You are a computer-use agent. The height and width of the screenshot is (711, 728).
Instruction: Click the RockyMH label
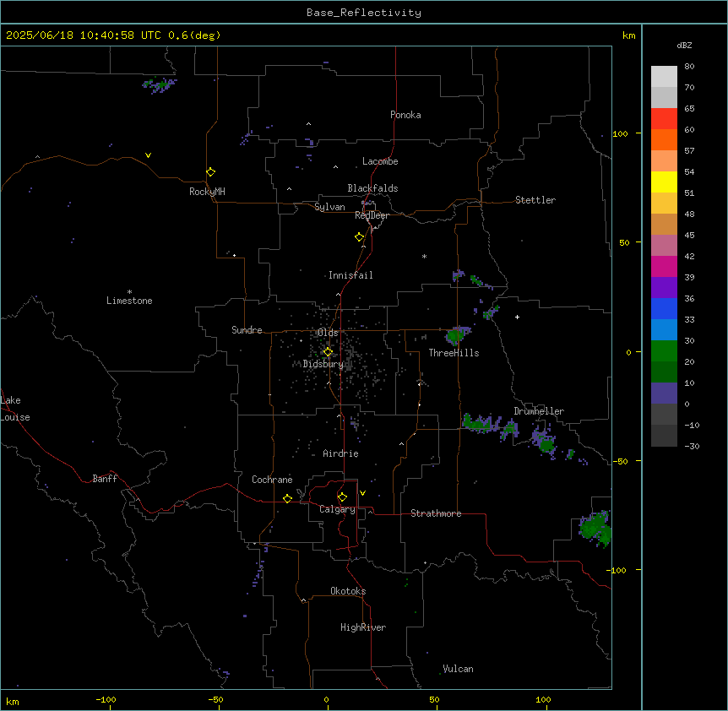coord(207,192)
